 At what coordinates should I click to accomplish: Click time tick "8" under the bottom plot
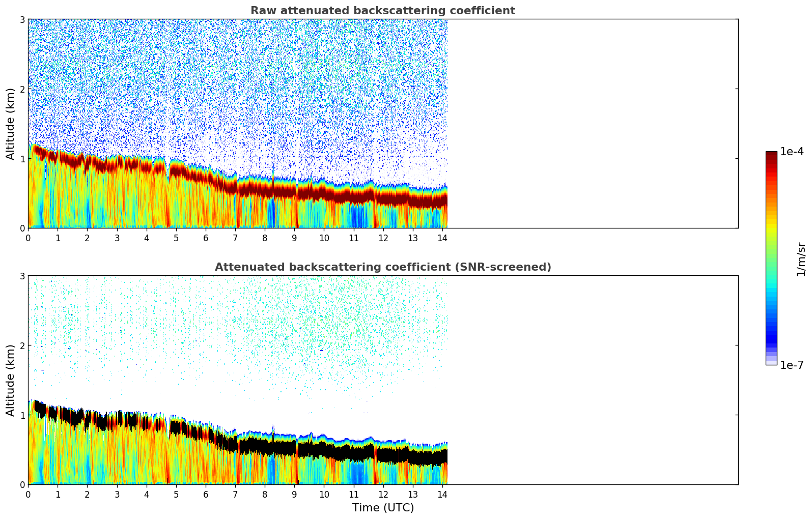[265, 494]
